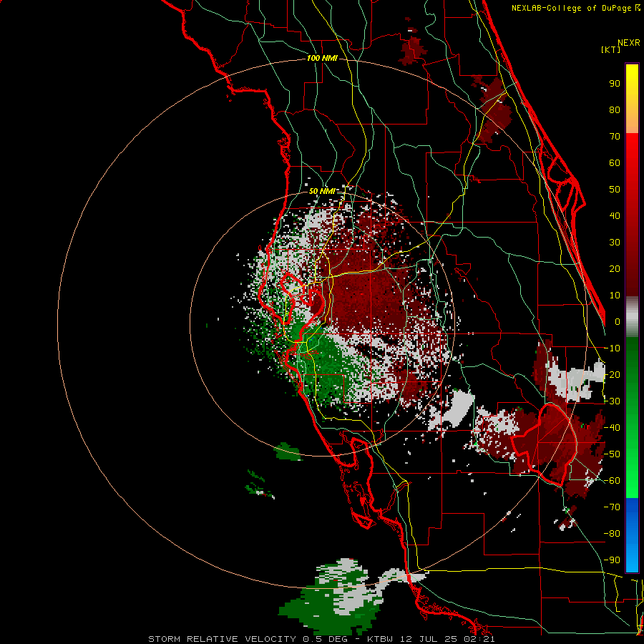This screenshot has width=644, height=644.
Task: Click the NEXR label above the scale
Action: (x=628, y=43)
